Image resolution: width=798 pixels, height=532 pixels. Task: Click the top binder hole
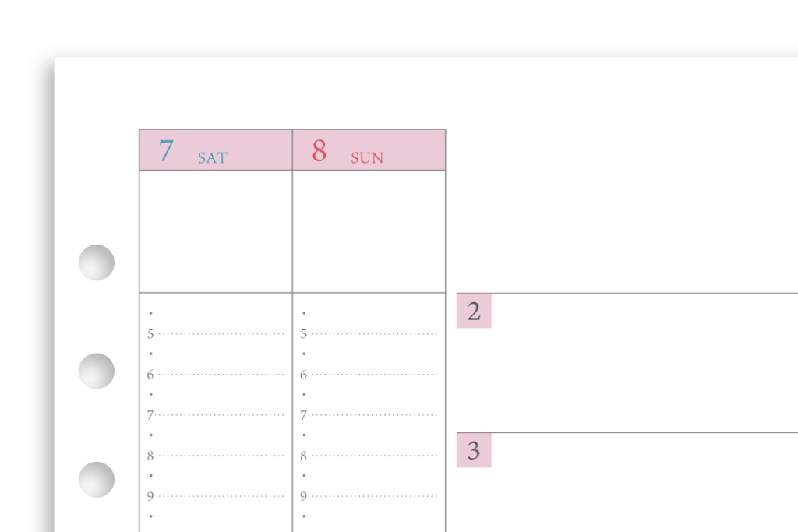(x=96, y=262)
